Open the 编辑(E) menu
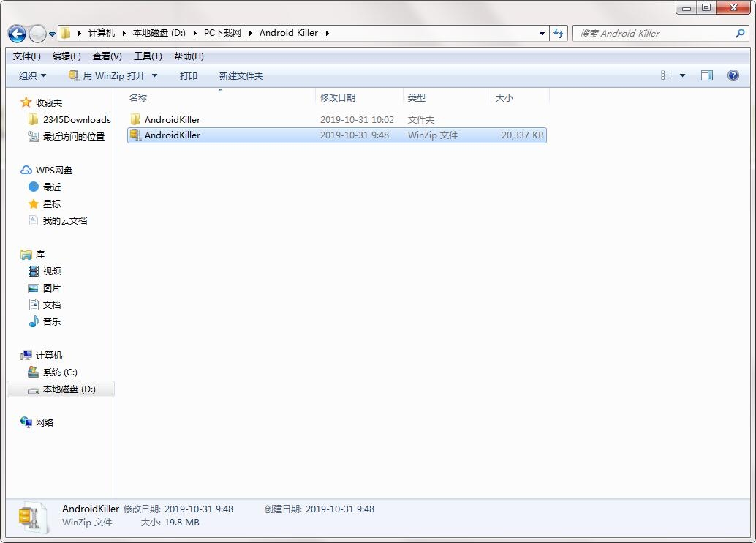756x543 pixels. (67, 56)
